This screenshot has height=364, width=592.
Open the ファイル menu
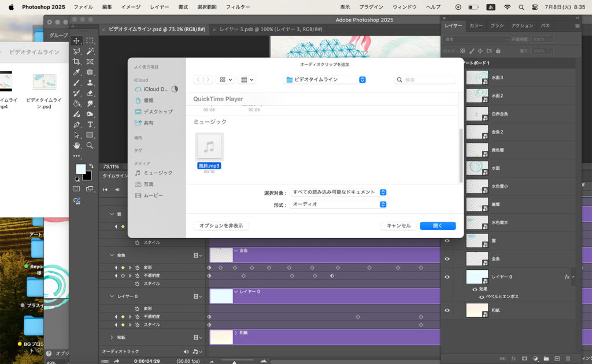83,7
